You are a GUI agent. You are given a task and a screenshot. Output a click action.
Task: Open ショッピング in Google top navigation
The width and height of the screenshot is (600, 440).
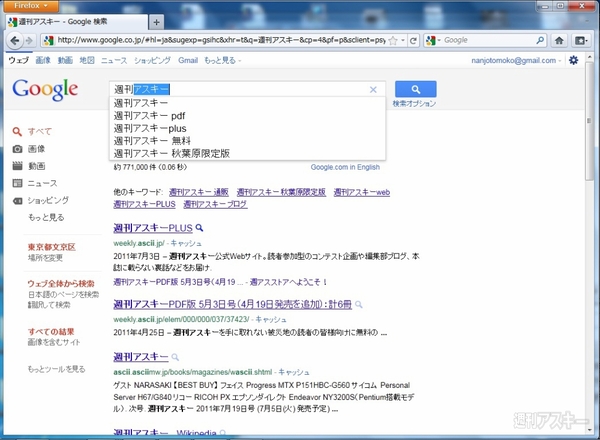point(152,60)
